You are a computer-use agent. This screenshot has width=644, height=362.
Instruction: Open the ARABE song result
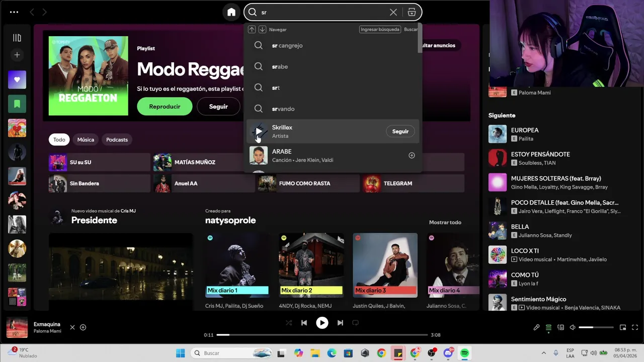point(333,155)
